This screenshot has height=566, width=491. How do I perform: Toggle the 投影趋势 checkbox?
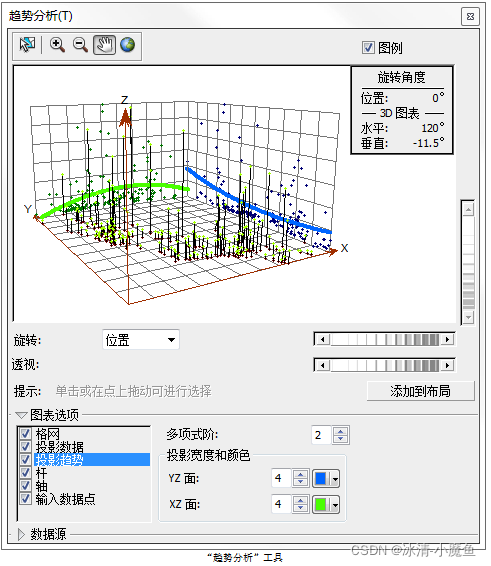click(25, 460)
